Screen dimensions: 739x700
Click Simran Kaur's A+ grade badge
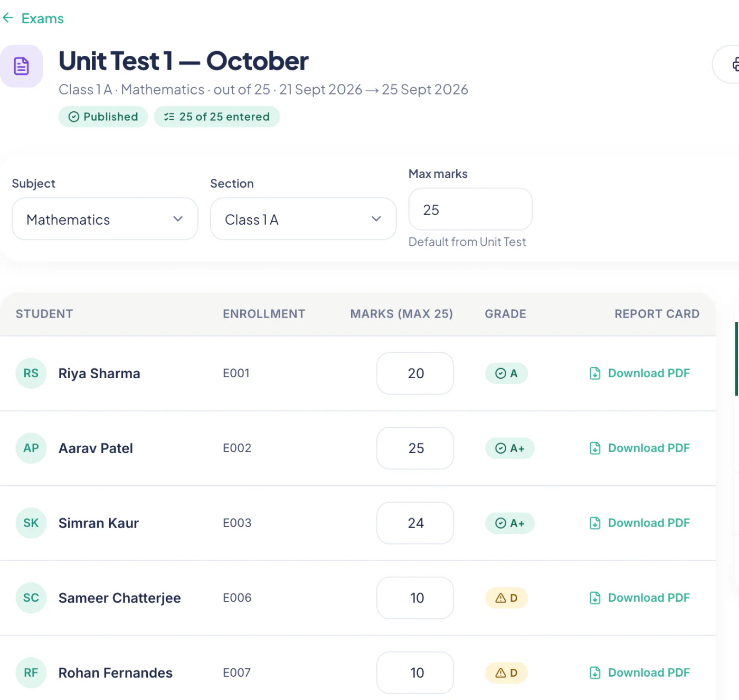coord(510,523)
